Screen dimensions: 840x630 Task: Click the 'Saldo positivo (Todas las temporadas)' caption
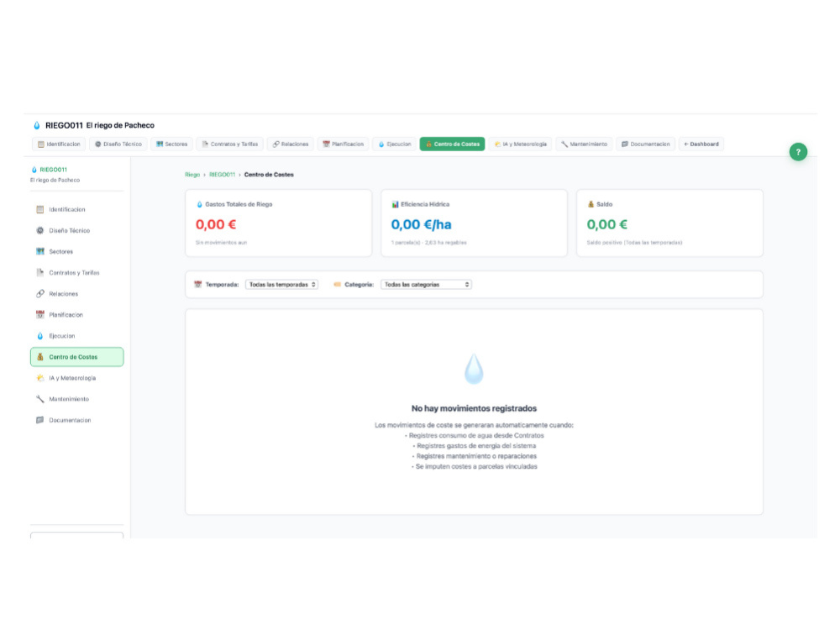(x=634, y=243)
